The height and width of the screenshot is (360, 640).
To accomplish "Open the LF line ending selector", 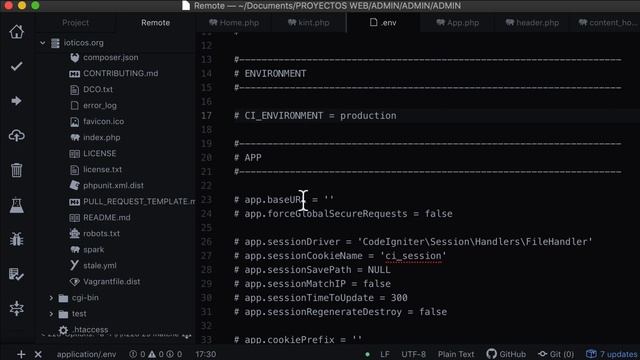I will pyautogui.click(x=384, y=354).
